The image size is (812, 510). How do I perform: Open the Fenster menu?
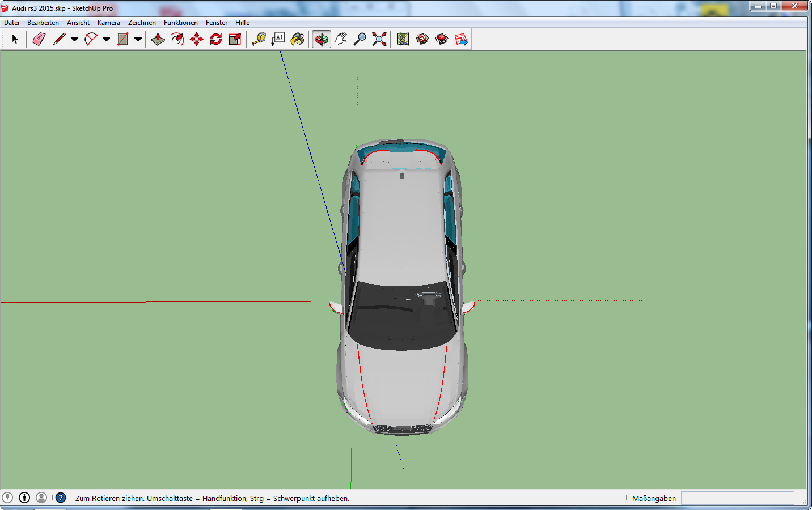pos(217,23)
